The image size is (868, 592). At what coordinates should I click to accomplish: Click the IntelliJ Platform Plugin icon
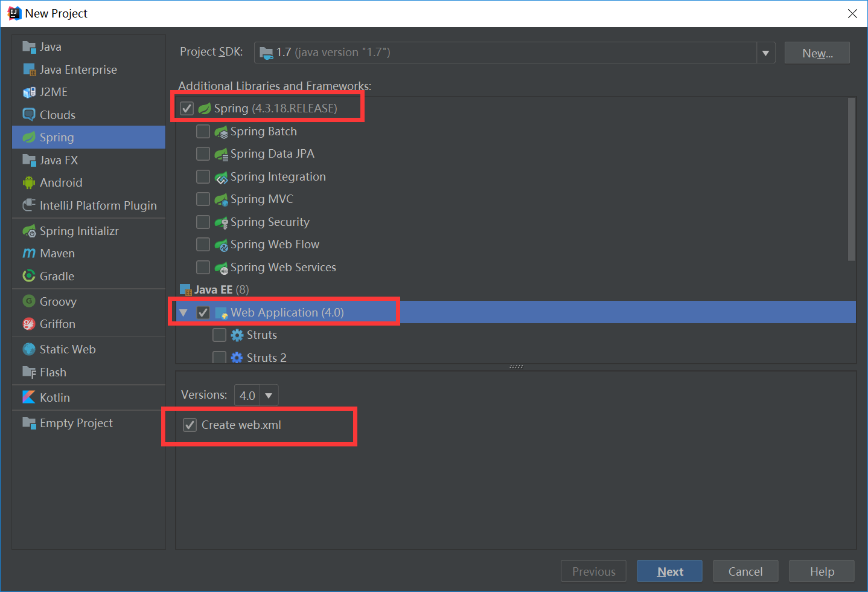[29, 206]
